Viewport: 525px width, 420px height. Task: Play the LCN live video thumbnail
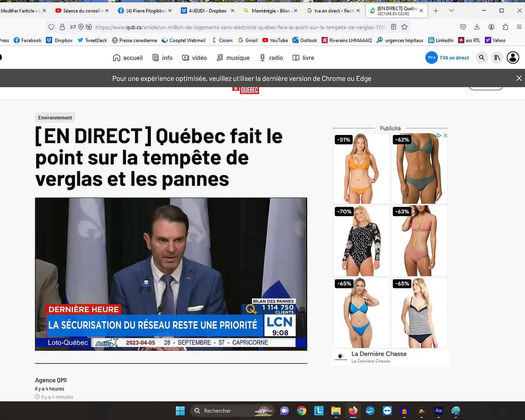click(x=171, y=274)
